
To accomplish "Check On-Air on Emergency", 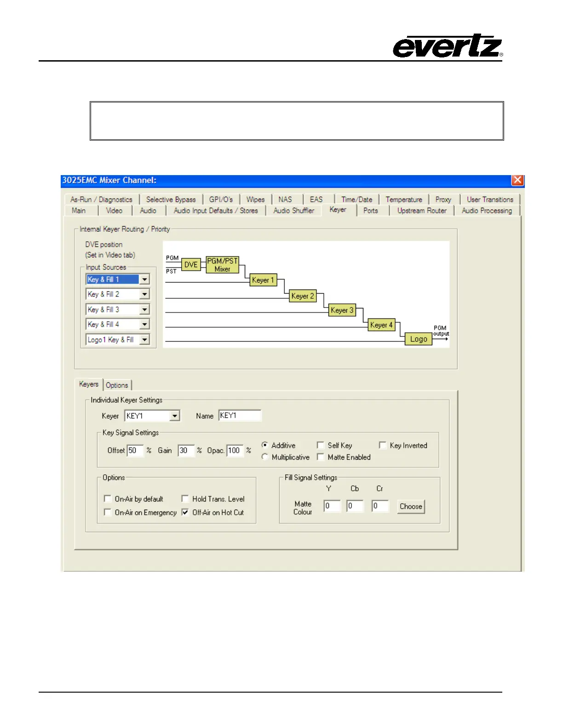I will click(108, 512).
